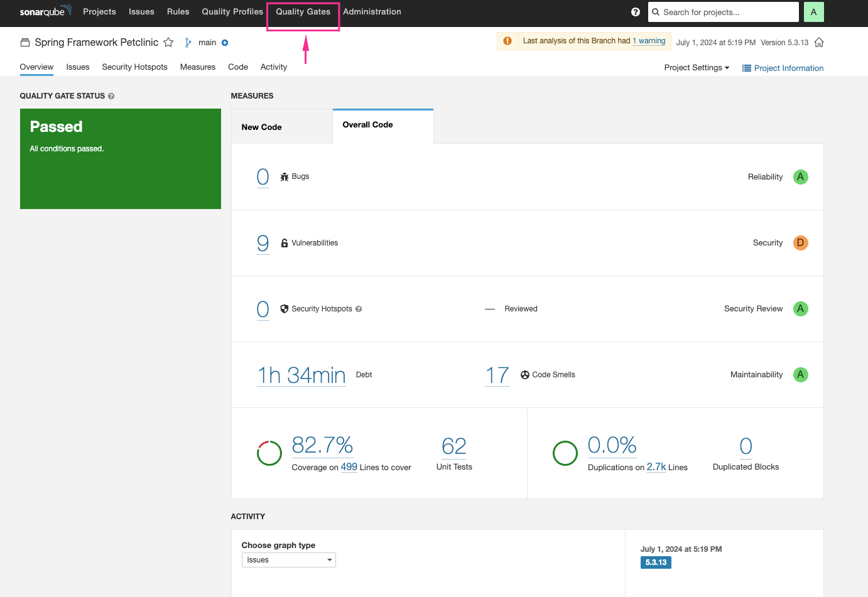Click the project home icon beside the version

(x=818, y=43)
